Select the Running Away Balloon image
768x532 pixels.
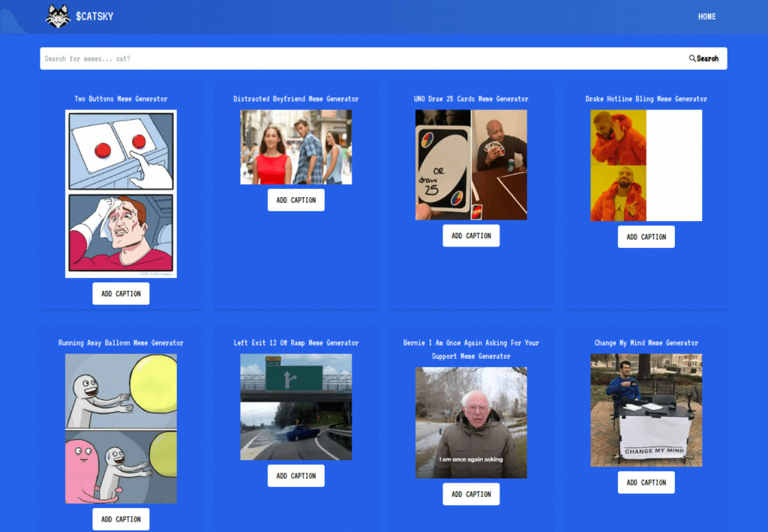tap(121, 428)
